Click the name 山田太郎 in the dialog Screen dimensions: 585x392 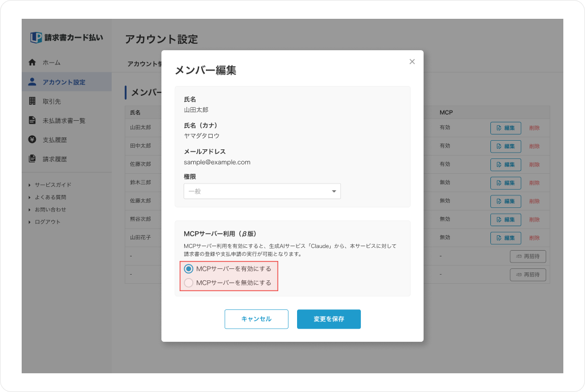[x=196, y=110]
